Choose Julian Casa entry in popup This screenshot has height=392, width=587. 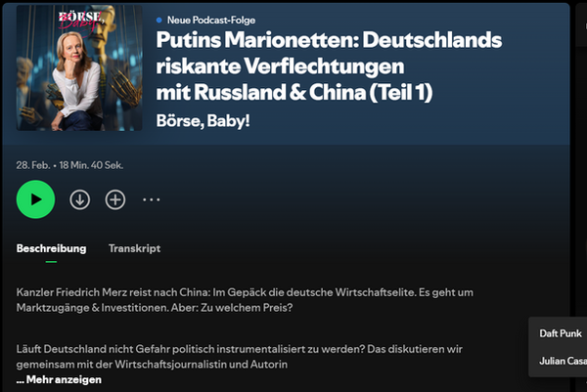click(563, 361)
